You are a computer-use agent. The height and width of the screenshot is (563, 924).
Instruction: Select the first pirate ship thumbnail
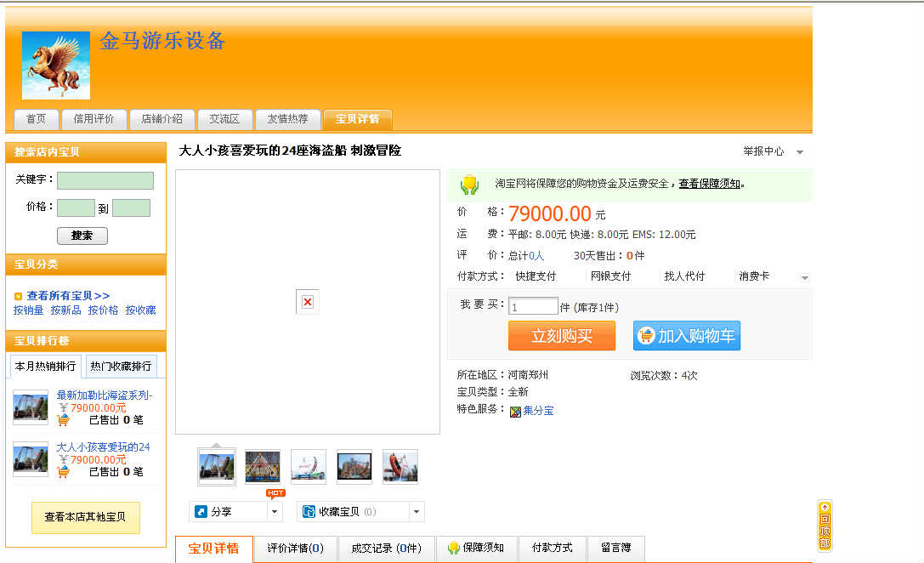pos(217,466)
